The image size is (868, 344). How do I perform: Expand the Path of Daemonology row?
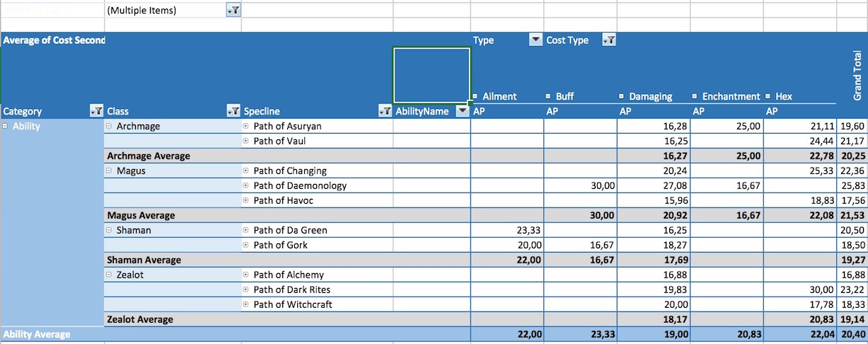246,185
